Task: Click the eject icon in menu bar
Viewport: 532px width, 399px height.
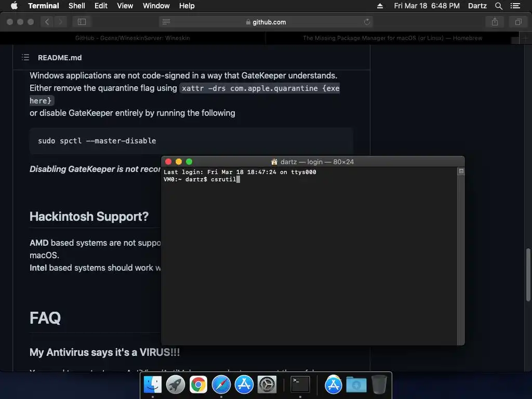Action: (380, 6)
